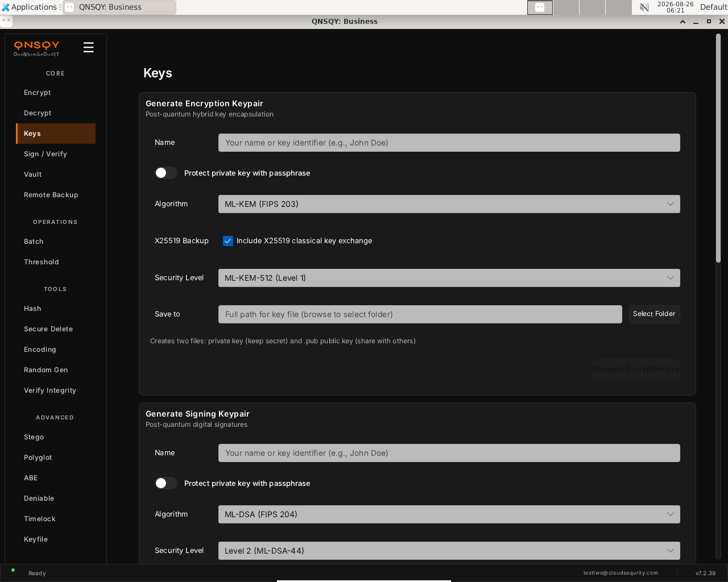This screenshot has height=582, width=728.
Task: Select QNSQY: Business taskbar entry
Action: coord(119,7)
